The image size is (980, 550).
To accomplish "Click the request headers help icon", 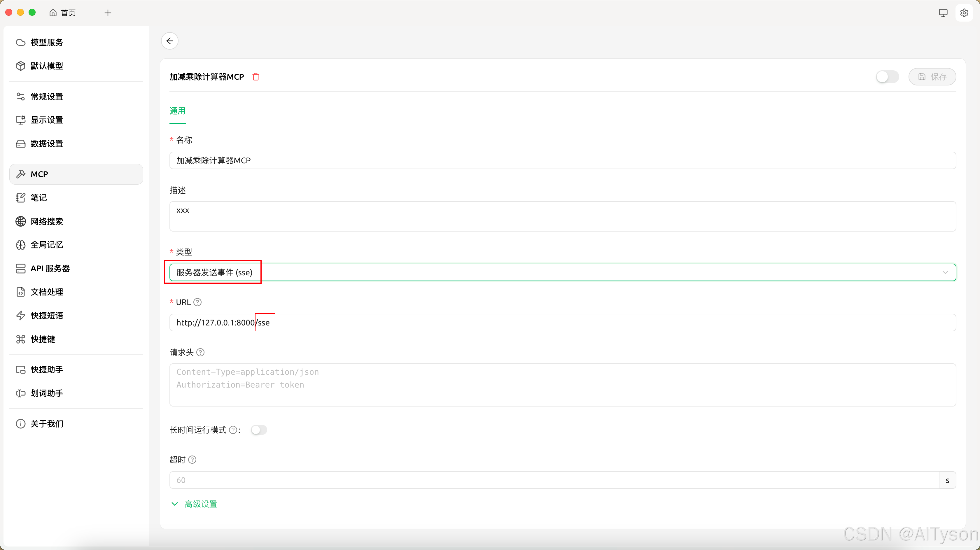I will click(200, 353).
